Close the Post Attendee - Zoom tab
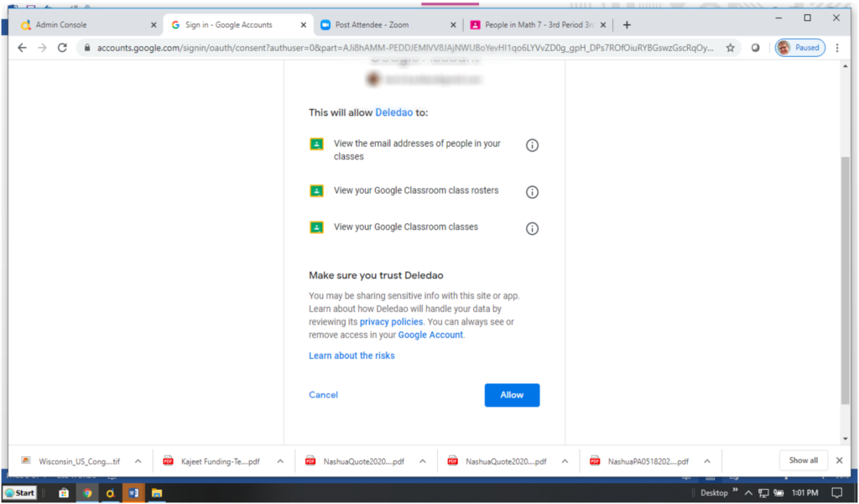This screenshot has height=504, width=859. click(x=453, y=25)
